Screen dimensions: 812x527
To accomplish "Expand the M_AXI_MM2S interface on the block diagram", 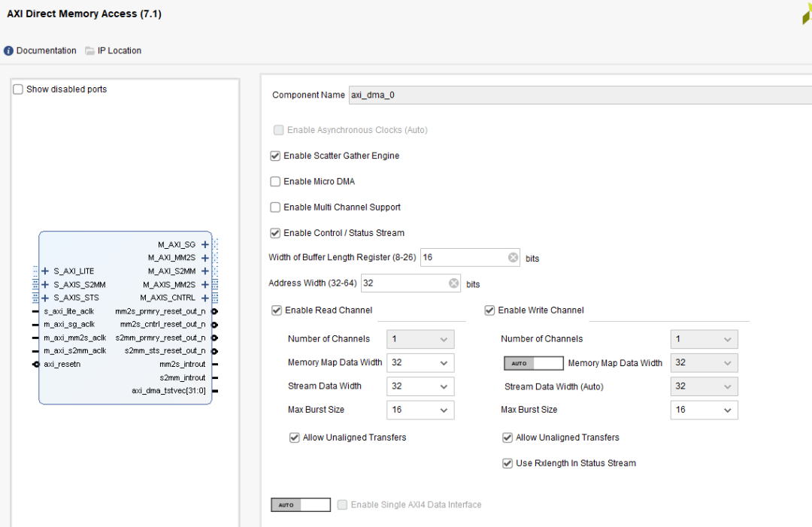I will (205, 257).
